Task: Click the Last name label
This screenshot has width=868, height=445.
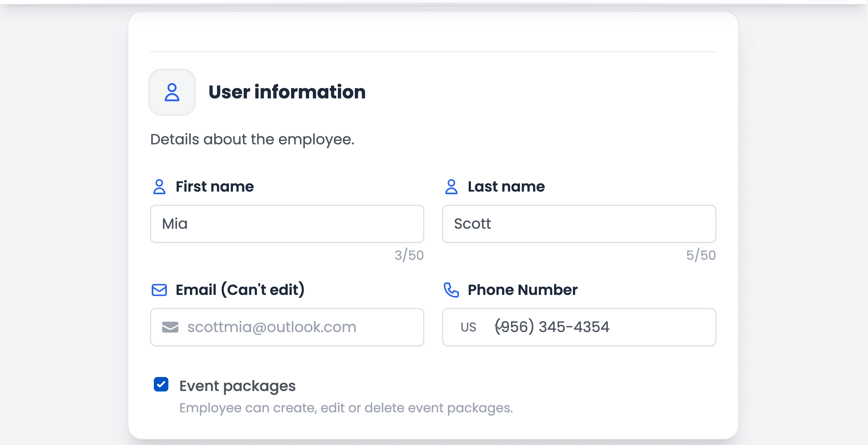Action: pyautogui.click(x=506, y=186)
